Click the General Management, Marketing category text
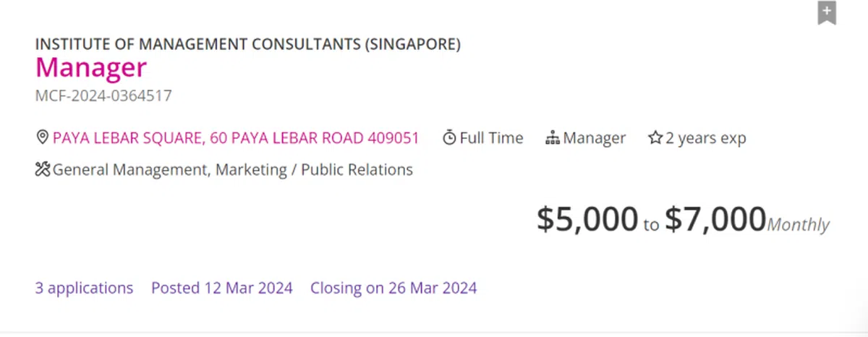Viewport: 868px width, 337px height. [233, 170]
